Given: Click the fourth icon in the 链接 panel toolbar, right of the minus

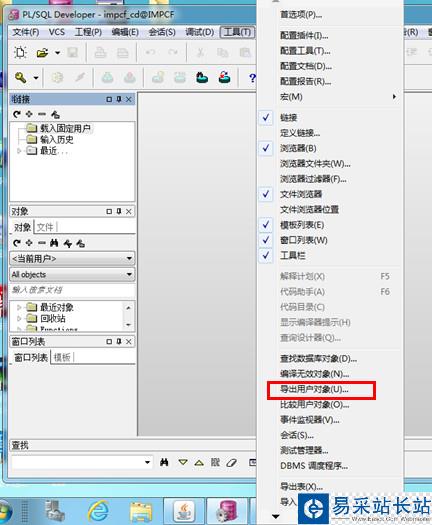Looking at the screenshot, I should point(55,115).
